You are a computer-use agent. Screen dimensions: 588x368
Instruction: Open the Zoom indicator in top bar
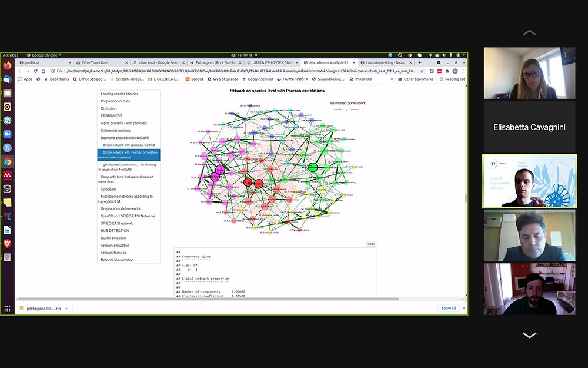pos(390,55)
